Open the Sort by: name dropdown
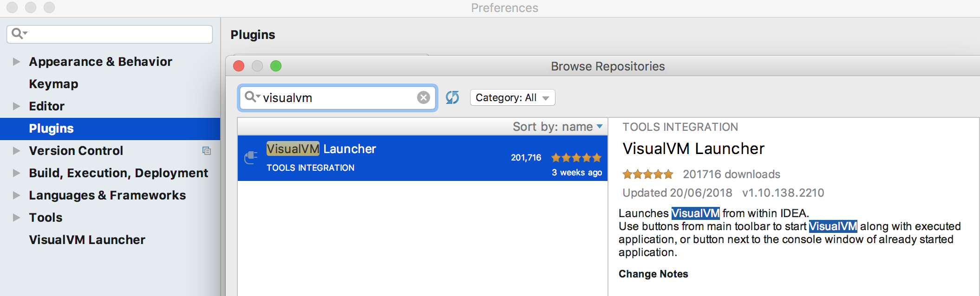The image size is (980, 296). click(x=557, y=127)
